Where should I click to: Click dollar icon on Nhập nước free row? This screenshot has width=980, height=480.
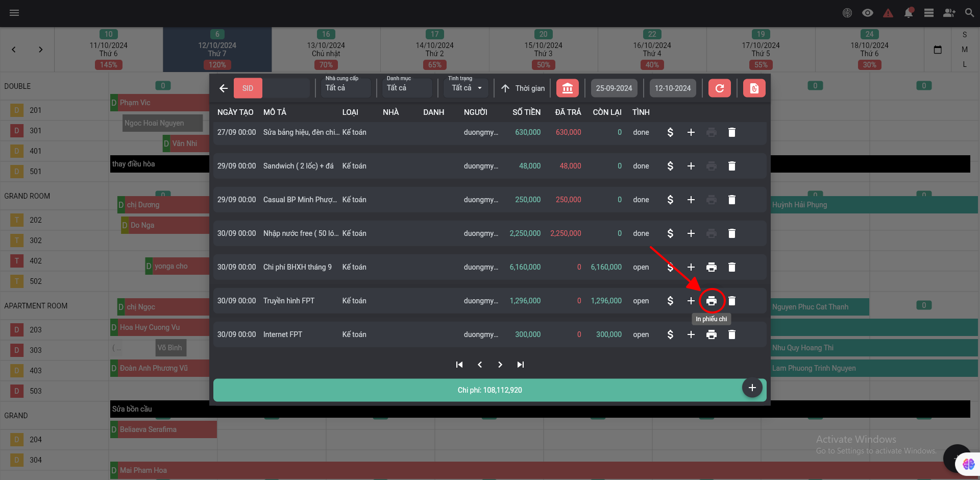pyautogui.click(x=670, y=233)
